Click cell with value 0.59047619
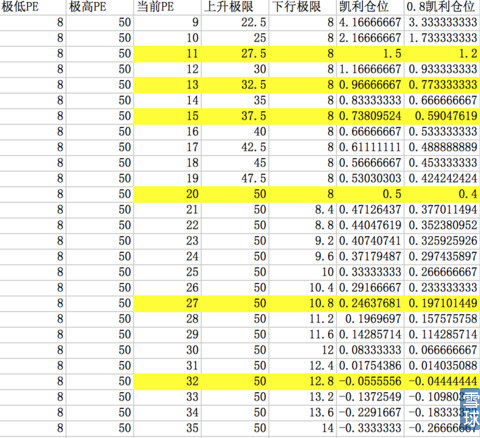 tap(442, 116)
